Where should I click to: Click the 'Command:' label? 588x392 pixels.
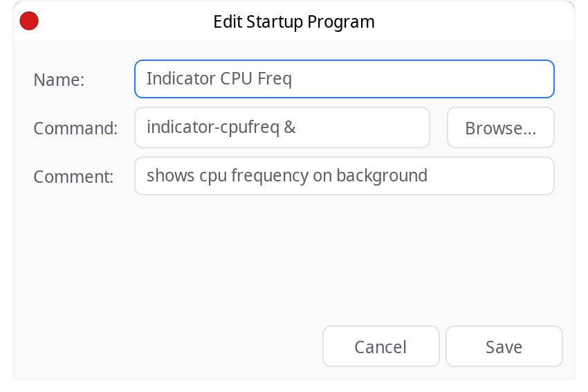pos(75,128)
